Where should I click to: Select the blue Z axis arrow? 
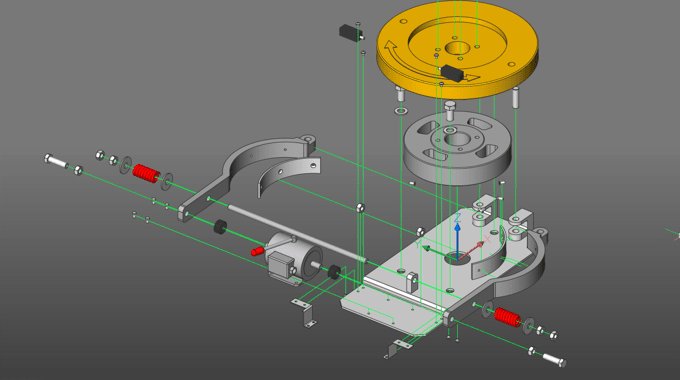457,239
